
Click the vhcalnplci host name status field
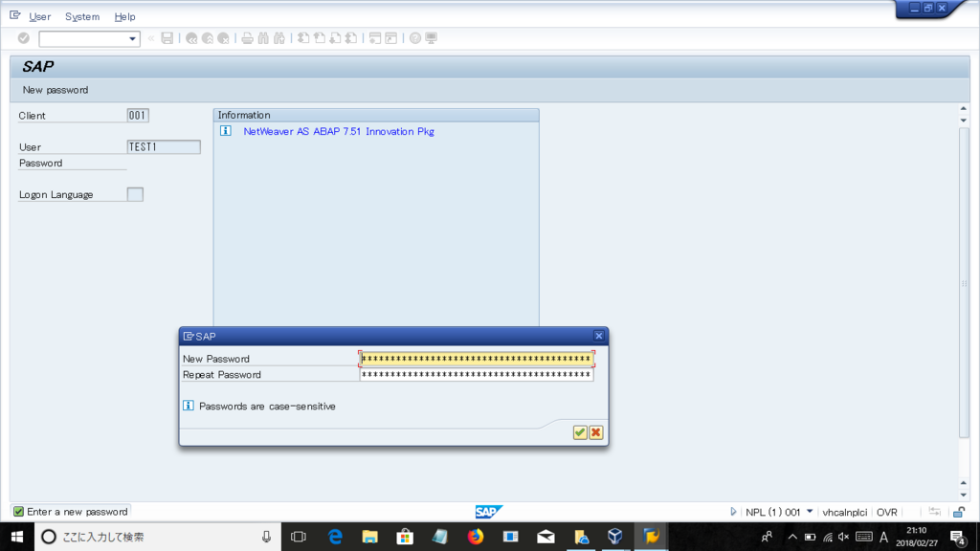(x=844, y=512)
